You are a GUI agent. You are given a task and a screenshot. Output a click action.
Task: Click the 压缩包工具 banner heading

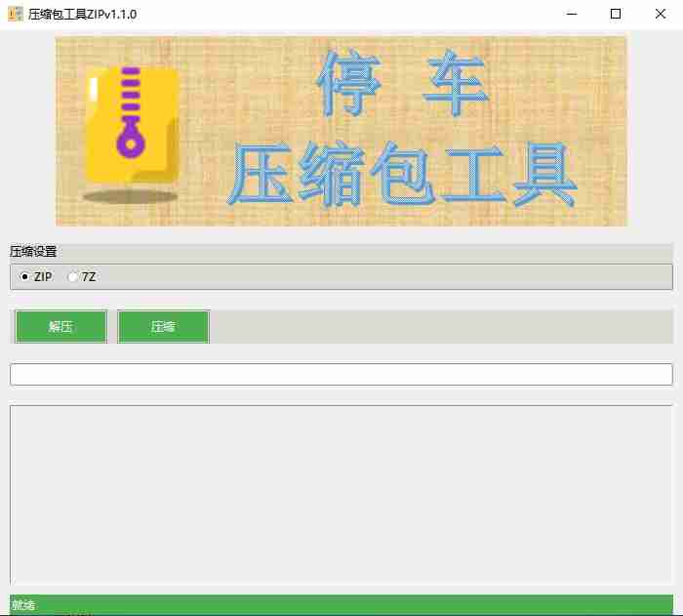click(x=401, y=176)
